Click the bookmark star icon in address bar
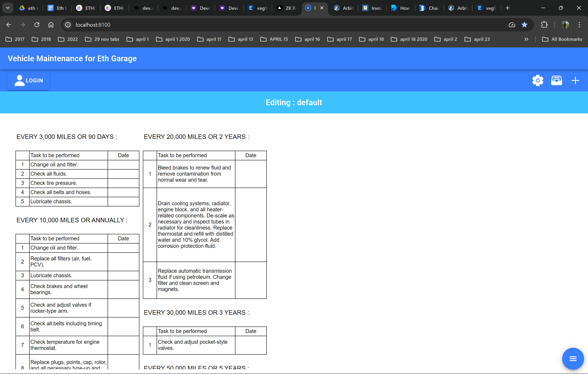Image resolution: width=588 pixels, height=374 pixels. pyautogui.click(x=524, y=25)
